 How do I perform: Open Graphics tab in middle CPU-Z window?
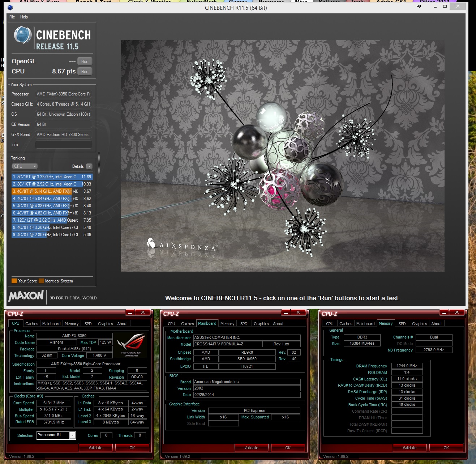(261, 324)
